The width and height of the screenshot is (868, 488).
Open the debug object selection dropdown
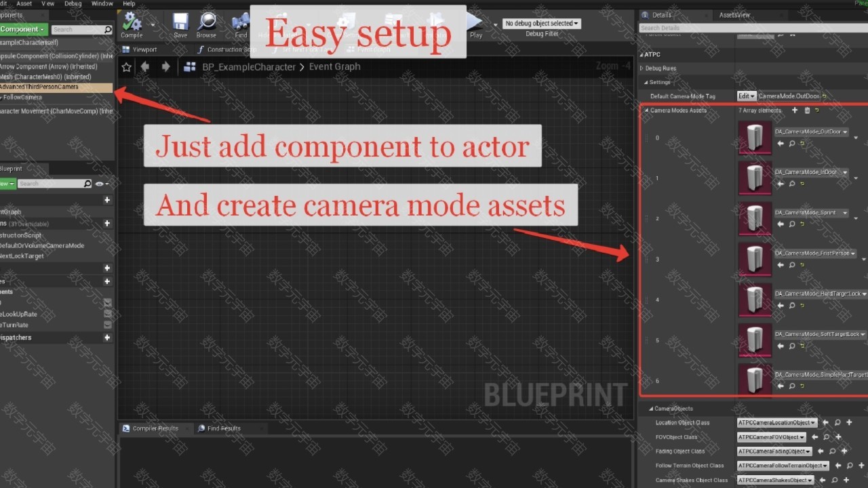542,24
